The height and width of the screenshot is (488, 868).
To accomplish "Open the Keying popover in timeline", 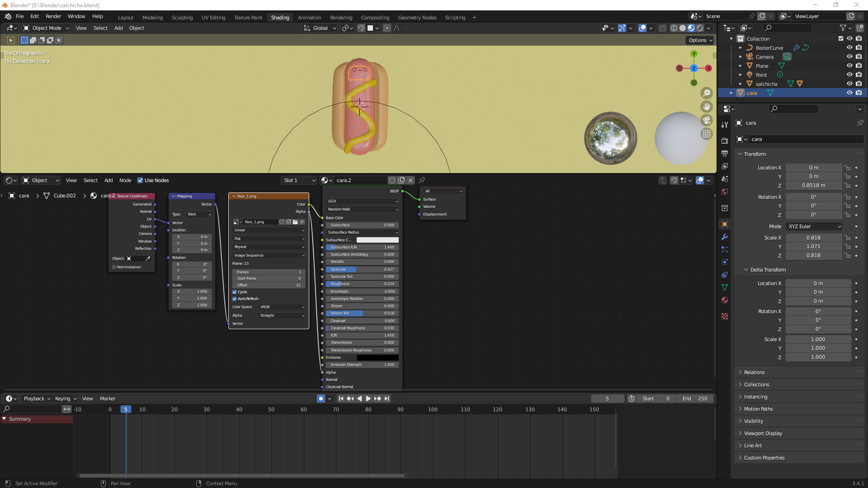I will (x=66, y=399).
